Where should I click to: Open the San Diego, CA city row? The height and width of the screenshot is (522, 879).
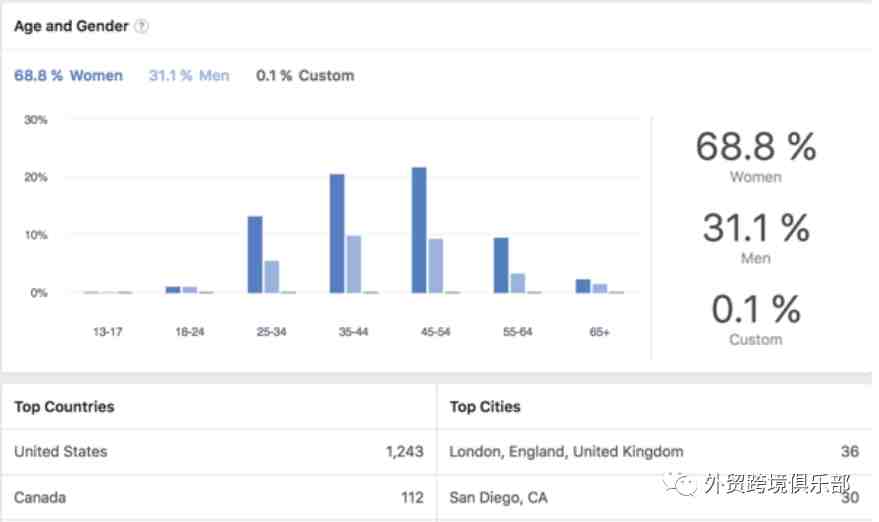tap(654, 498)
